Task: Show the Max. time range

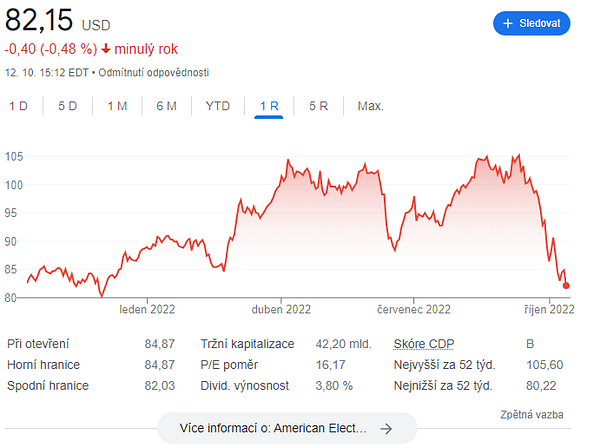Action: coord(370,106)
